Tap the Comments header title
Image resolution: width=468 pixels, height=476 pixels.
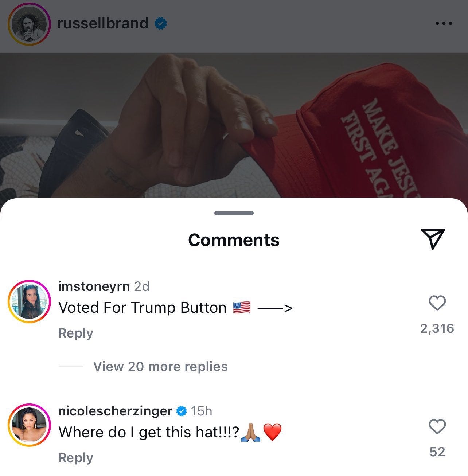pos(234,240)
